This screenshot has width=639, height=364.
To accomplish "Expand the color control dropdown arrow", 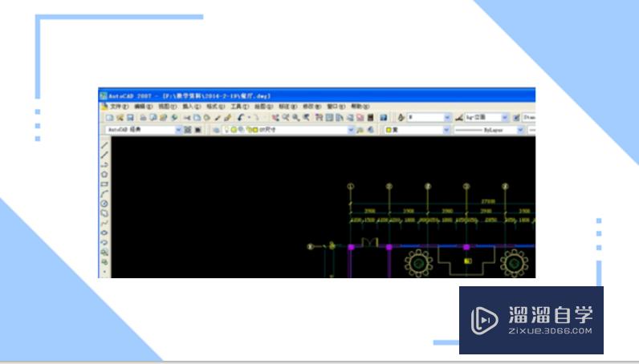I will point(446,130).
